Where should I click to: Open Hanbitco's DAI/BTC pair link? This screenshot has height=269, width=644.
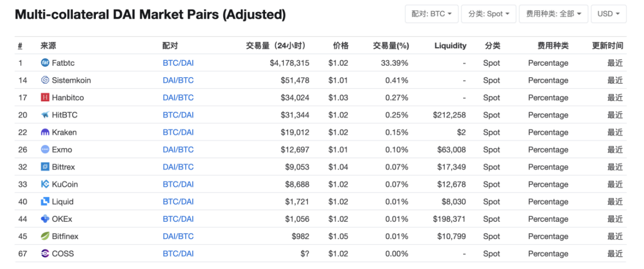(x=179, y=98)
